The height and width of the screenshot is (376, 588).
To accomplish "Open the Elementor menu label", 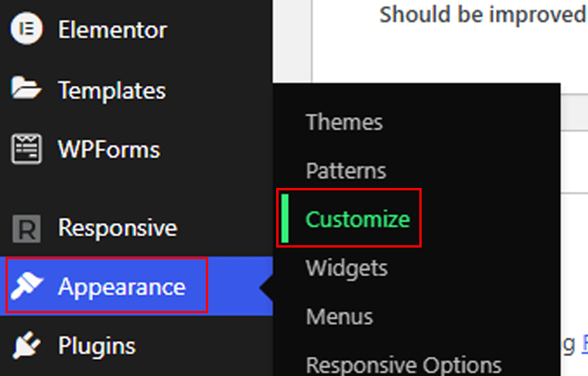I will click(x=112, y=29).
